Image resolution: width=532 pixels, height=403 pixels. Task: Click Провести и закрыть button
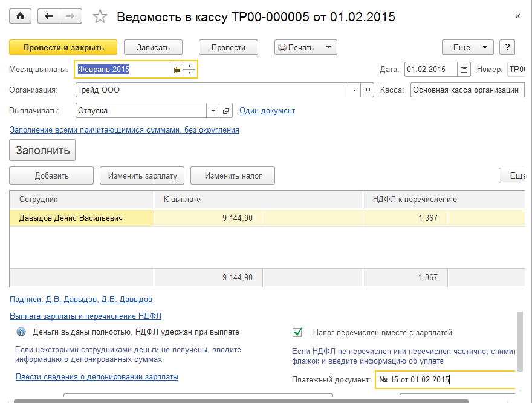click(x=63, y=47)
